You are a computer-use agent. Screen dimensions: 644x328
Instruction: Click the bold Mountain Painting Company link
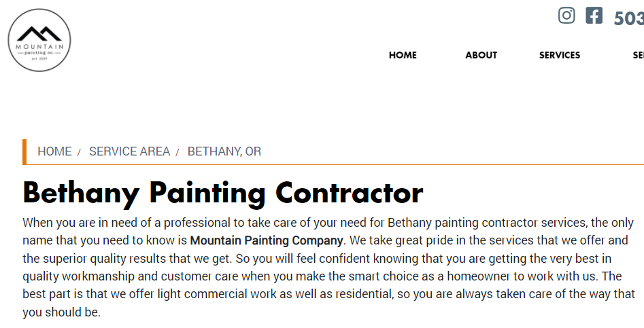click(x=267, y=240)
